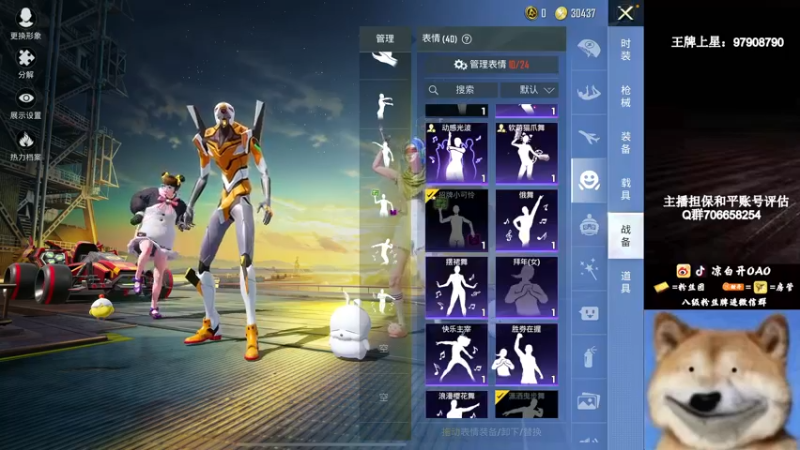Select the 动感光波 emote card
The height and width of the screenshot is (450, 800).
(457, 153)
